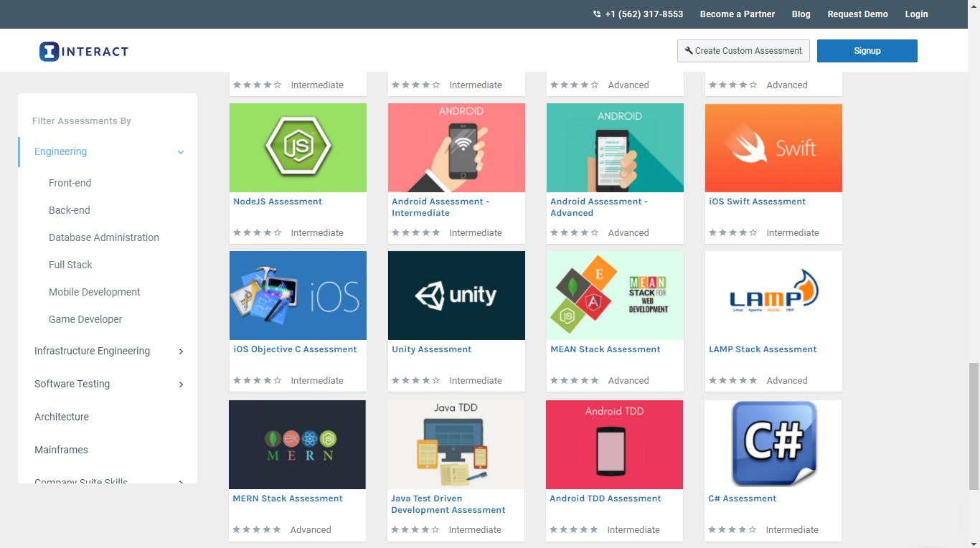The image size is (980, 548).
Task: Expand the Software Testing filter
Action: coord(181,384)
